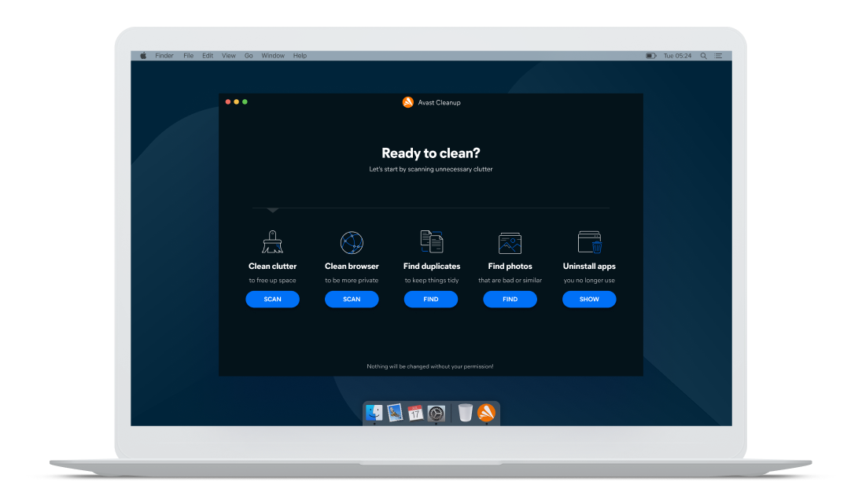Open Avast Cleanup from the Dock

487,412
